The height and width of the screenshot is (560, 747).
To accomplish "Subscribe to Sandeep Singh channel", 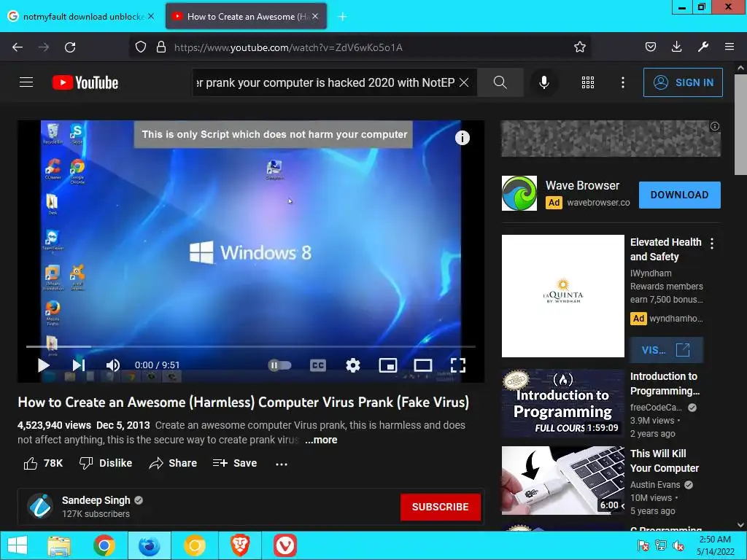I will click(x=440, y=507).
